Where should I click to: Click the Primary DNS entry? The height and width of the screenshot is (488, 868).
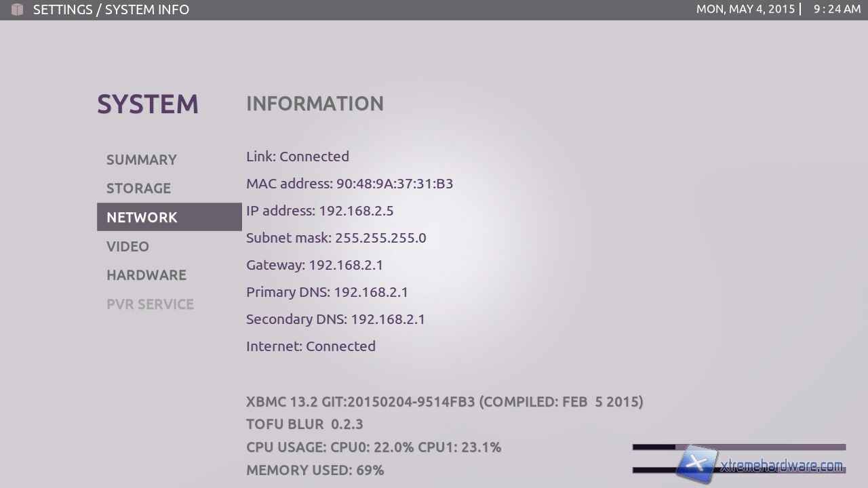click(x=327, y=292)
